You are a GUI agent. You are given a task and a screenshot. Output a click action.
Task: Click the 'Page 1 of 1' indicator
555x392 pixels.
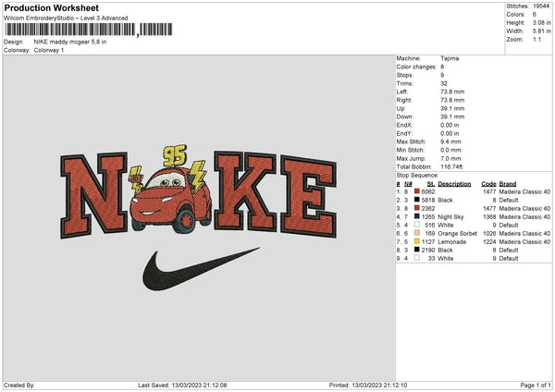[536, 385]
